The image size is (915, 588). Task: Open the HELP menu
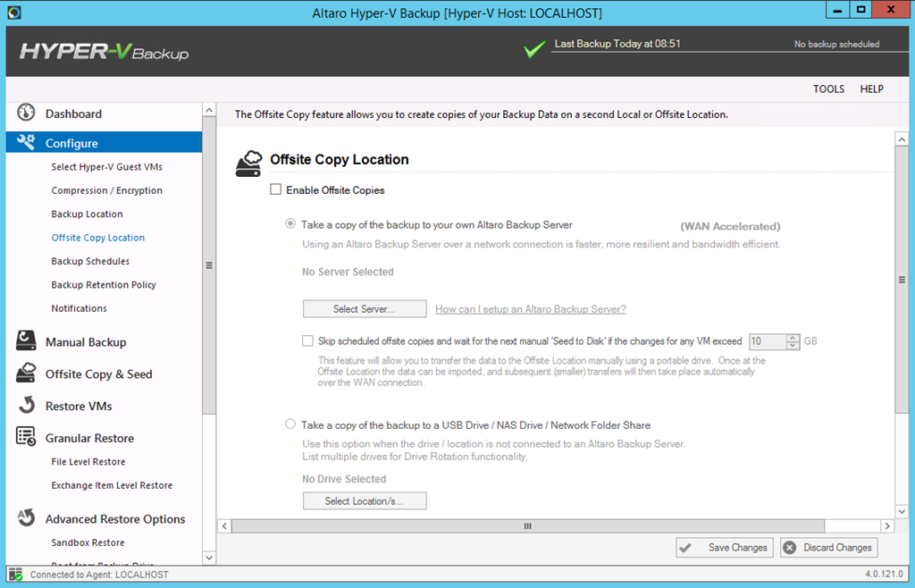pyautogui.click(x=872, y=88)
